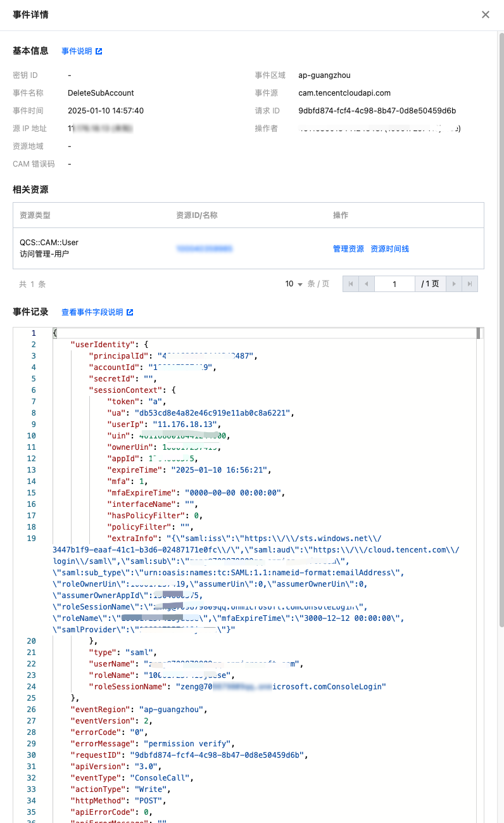
Task: Open the blurred resource ID link
Action: 204,249
